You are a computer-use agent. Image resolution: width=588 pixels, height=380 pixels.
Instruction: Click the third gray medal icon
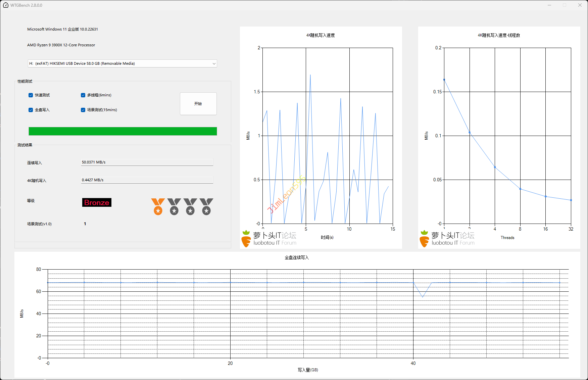tap(190, 206)
